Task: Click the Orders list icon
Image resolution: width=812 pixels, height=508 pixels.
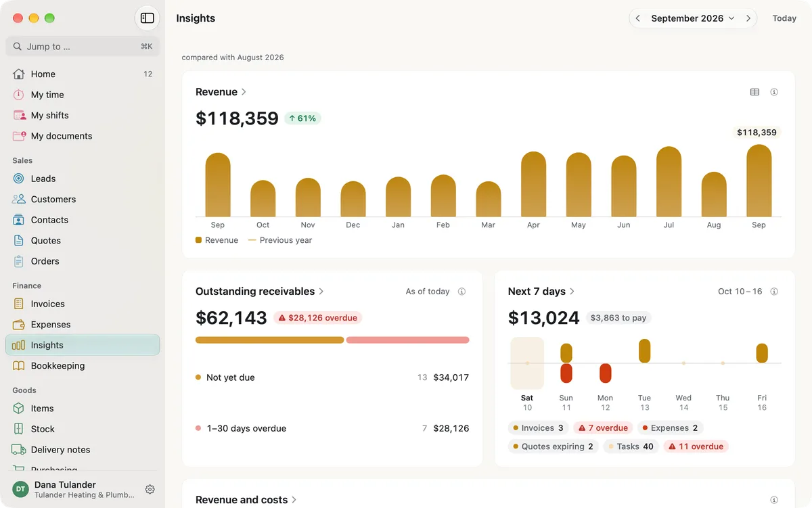Action: click(x=19, y=261)
